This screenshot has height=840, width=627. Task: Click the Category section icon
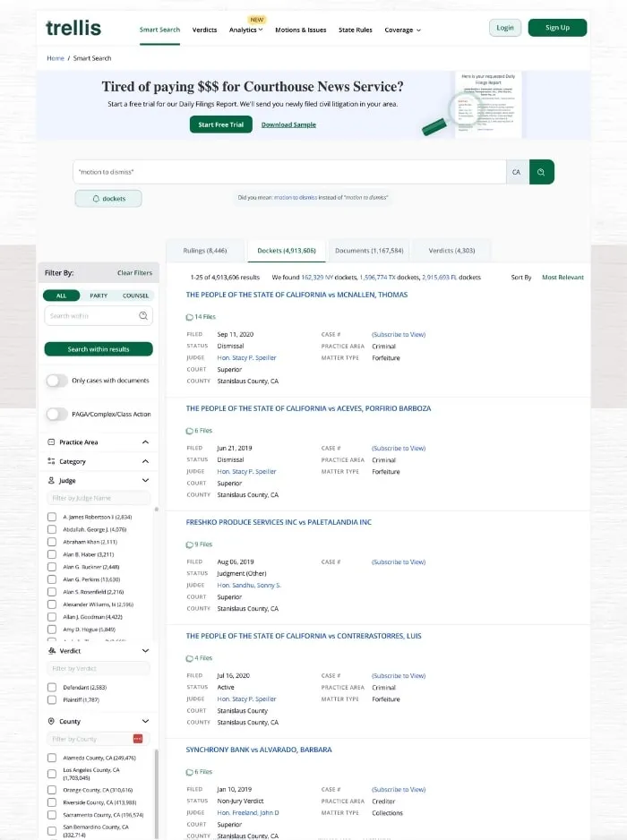[51, 461]
